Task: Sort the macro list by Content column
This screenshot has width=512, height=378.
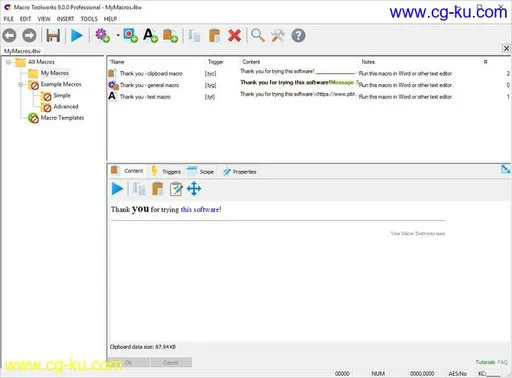Action: (x=251, y=62)
